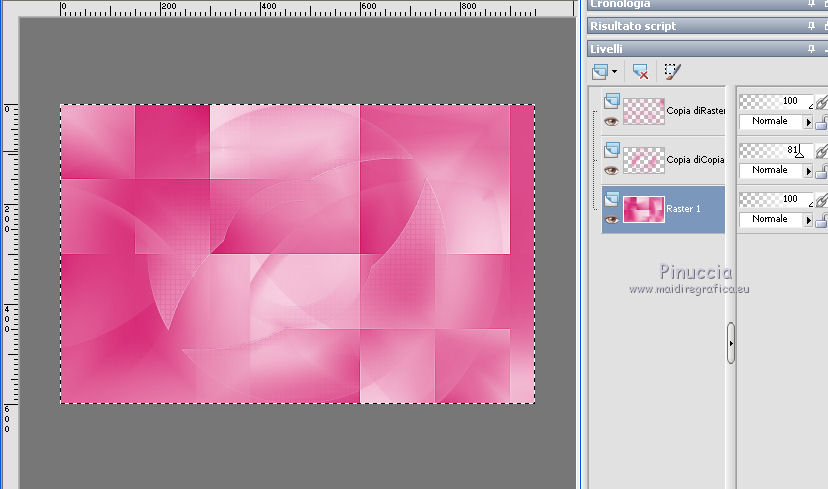
Task: Toggle link icon for Copia diCopia layer
Action: point(822,151)
